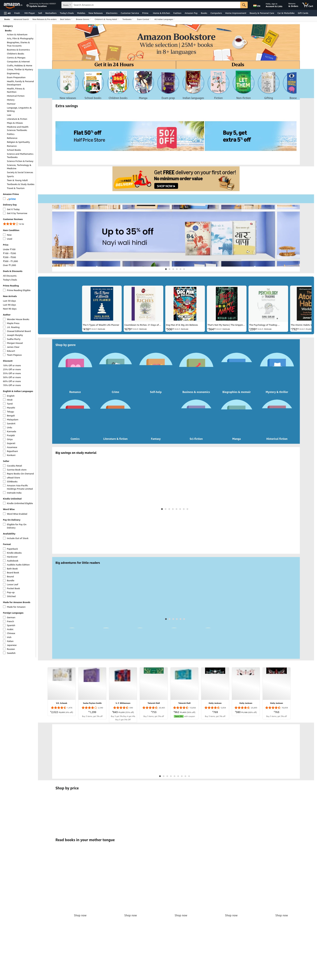Check the New item condition box
317x980 pixels.
point(4,235)
